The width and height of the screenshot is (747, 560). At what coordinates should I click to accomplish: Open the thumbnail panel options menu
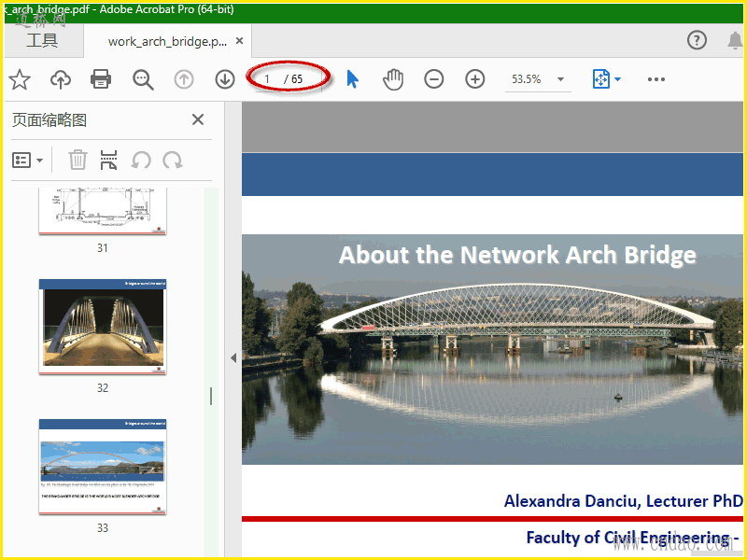pyautogui.click(x=28, y=161)
